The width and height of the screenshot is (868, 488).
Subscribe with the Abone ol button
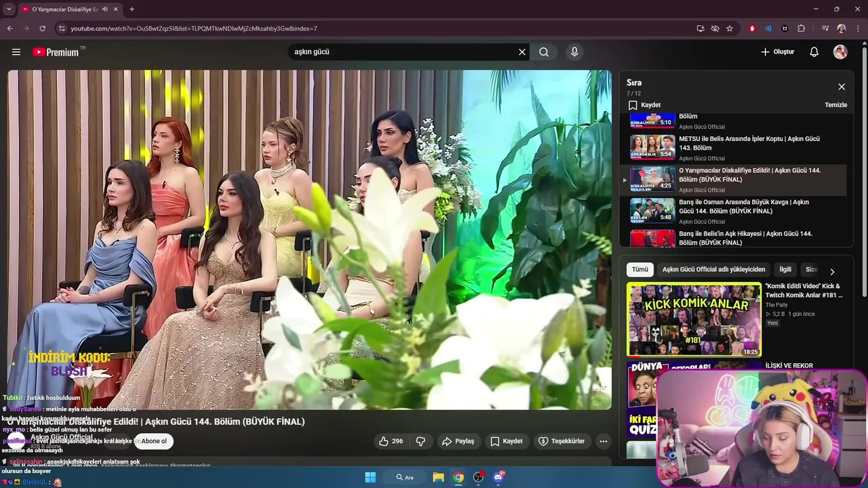click(x=154, y=441)
